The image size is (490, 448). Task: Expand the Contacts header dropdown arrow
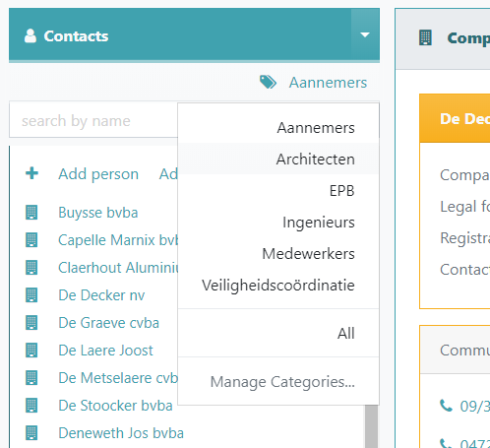point(365,34)
